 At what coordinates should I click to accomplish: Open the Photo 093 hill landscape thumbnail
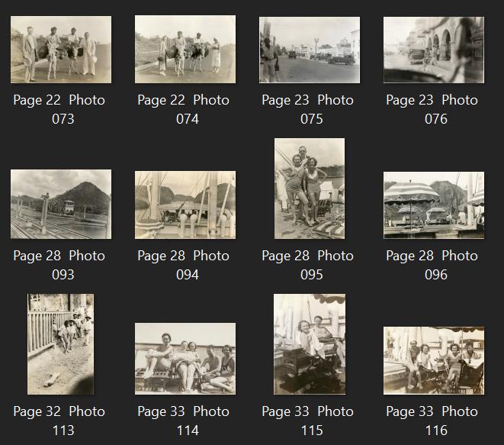click(x=60, y=204)
